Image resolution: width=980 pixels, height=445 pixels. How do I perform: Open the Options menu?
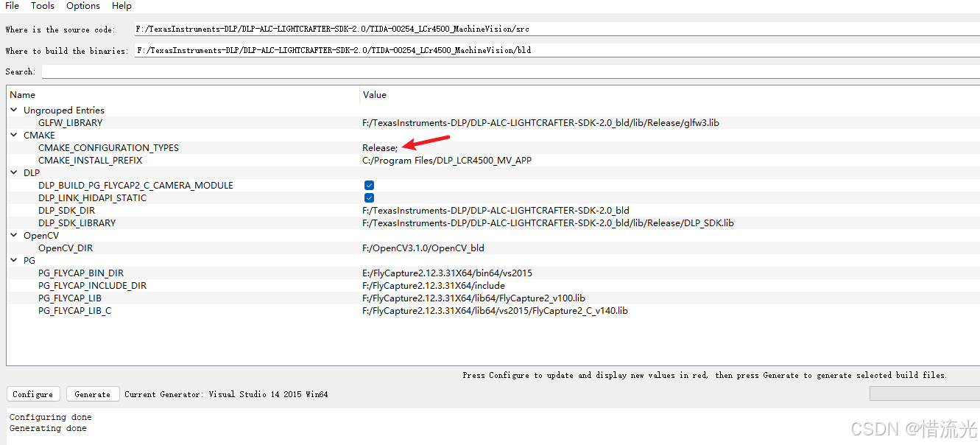click(83, 6)
